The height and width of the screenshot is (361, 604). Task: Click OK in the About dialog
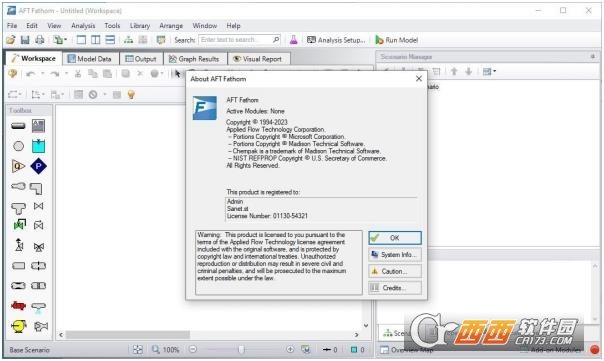click(x=394, y=238)
